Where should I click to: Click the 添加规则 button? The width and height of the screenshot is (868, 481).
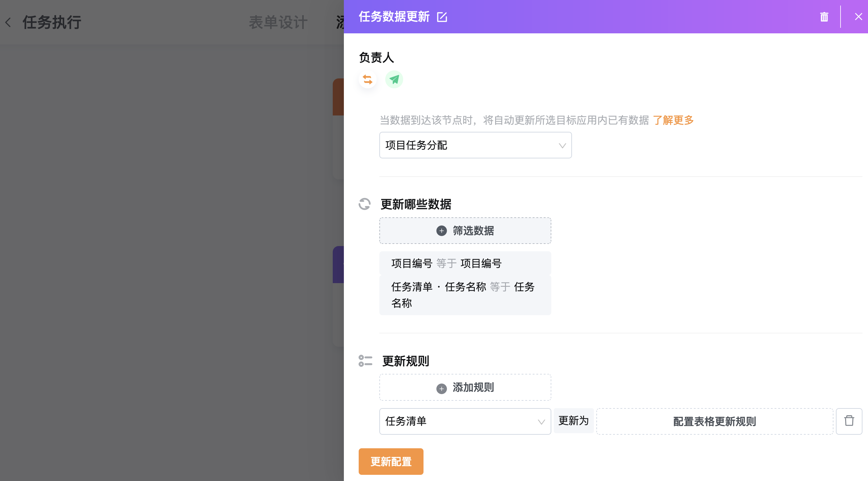click(x=465, y=387)
